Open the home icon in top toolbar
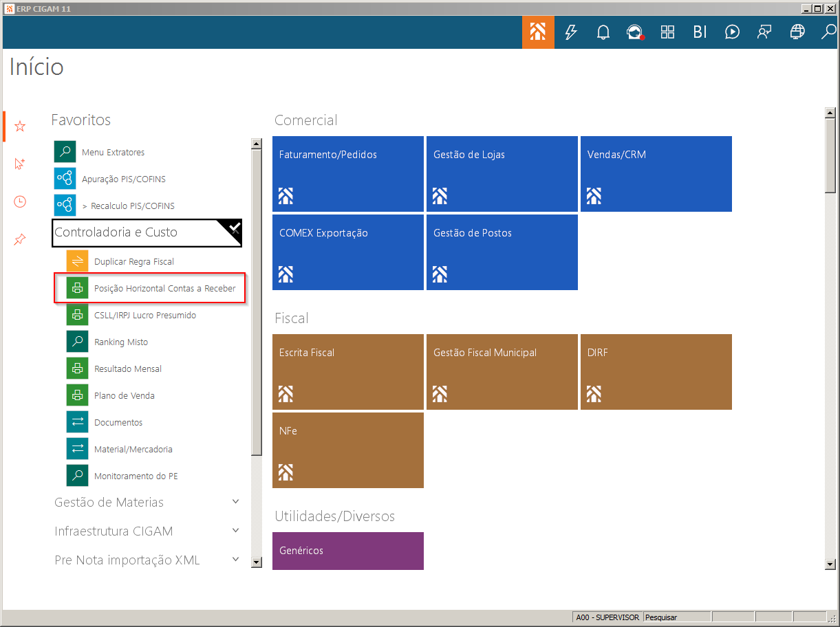840x627 pixels. click(538, 32)
